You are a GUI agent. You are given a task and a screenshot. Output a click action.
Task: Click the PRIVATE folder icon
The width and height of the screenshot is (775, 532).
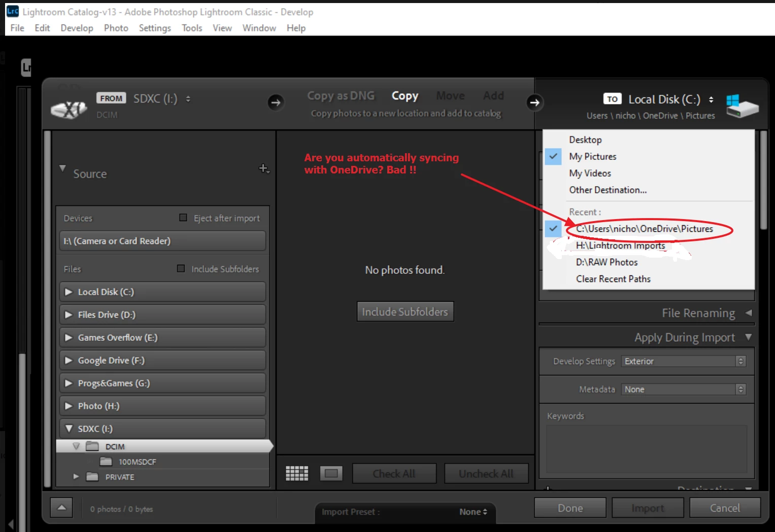point(92,477)
